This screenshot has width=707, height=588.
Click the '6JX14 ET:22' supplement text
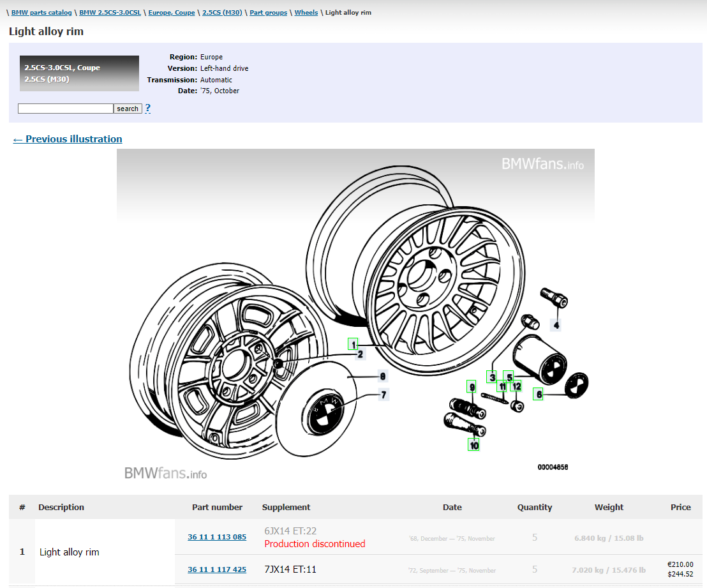point(290,531)
